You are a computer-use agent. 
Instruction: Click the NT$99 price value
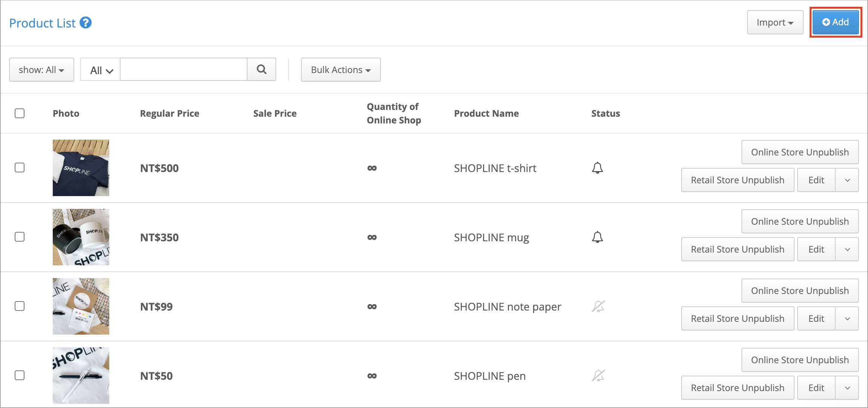156,307
